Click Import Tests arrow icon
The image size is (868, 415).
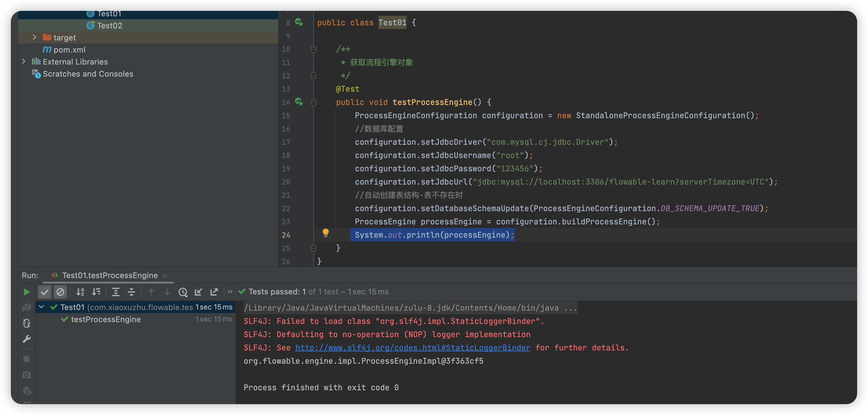198,292
